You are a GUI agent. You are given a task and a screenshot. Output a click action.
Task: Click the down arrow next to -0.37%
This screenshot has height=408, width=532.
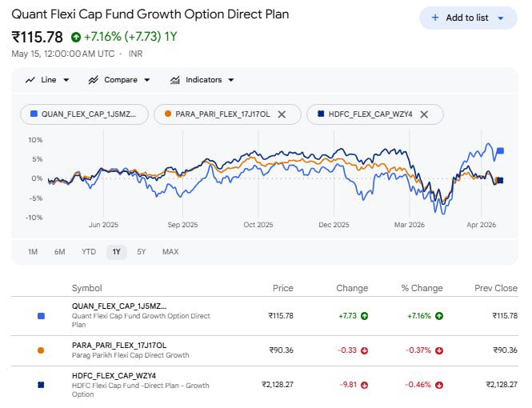click(439, 350)
